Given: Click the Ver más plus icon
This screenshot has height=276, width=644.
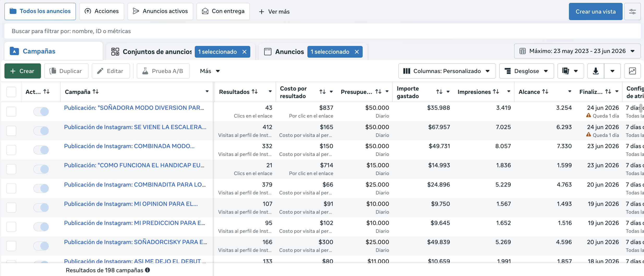Looking at the screenshot, I should (262, 11).
